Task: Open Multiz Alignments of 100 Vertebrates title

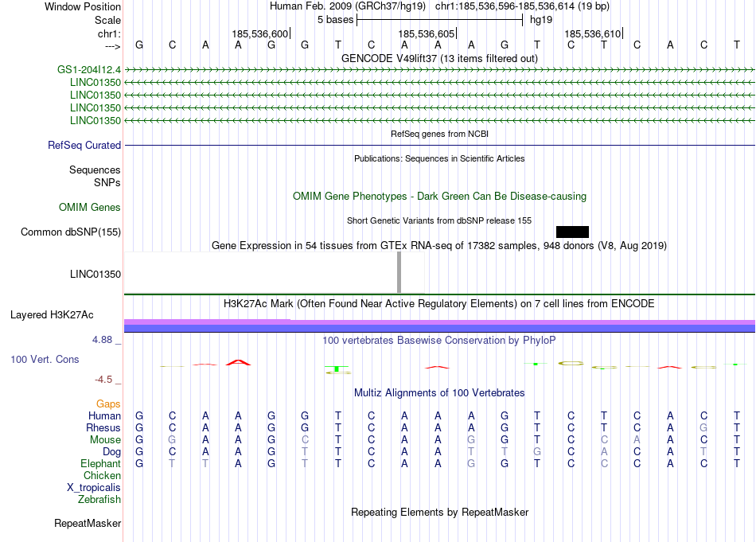Action: pyautogui.click(x=439, y=393)
